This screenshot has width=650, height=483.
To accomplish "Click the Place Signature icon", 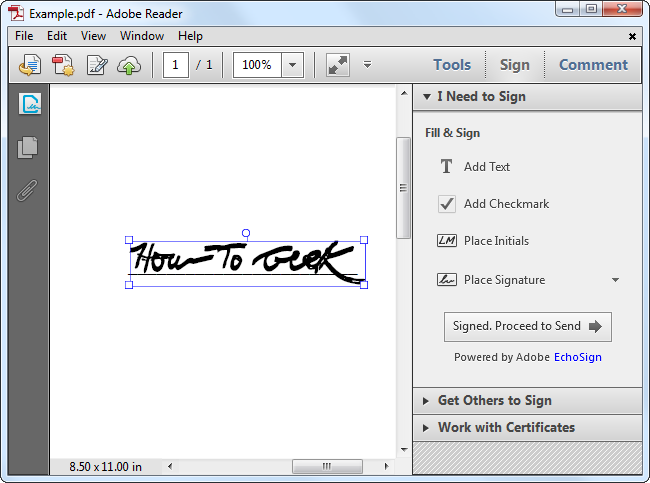I will [x=446, y=280].
